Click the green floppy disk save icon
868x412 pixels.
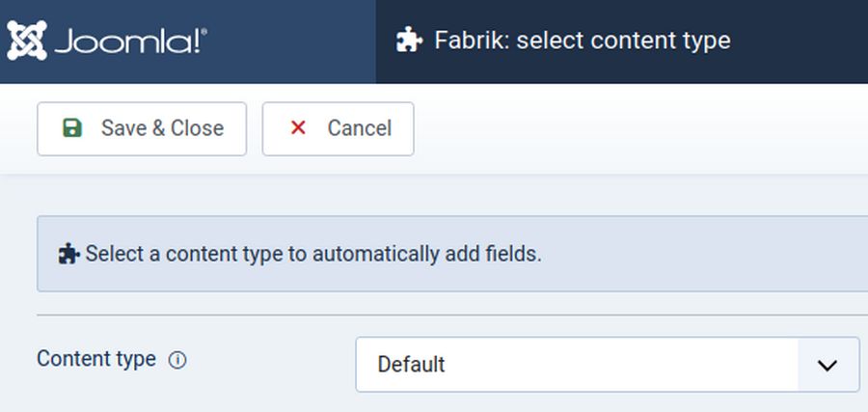[x=72, y=128]
